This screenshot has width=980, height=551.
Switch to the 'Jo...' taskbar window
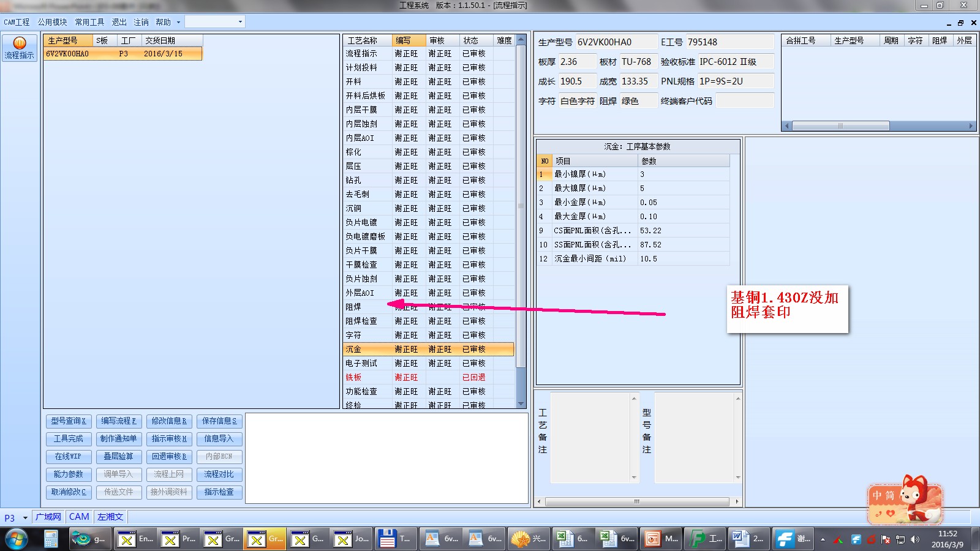(352, 539)
